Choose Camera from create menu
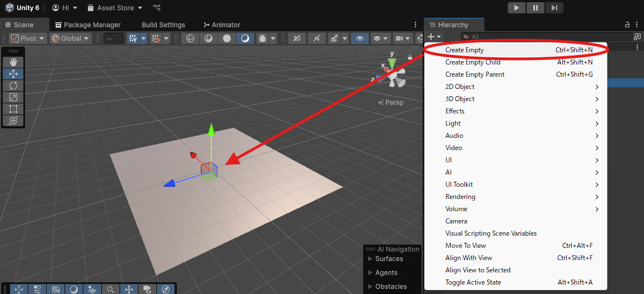The image size is (644, 294). click(516, 221)
